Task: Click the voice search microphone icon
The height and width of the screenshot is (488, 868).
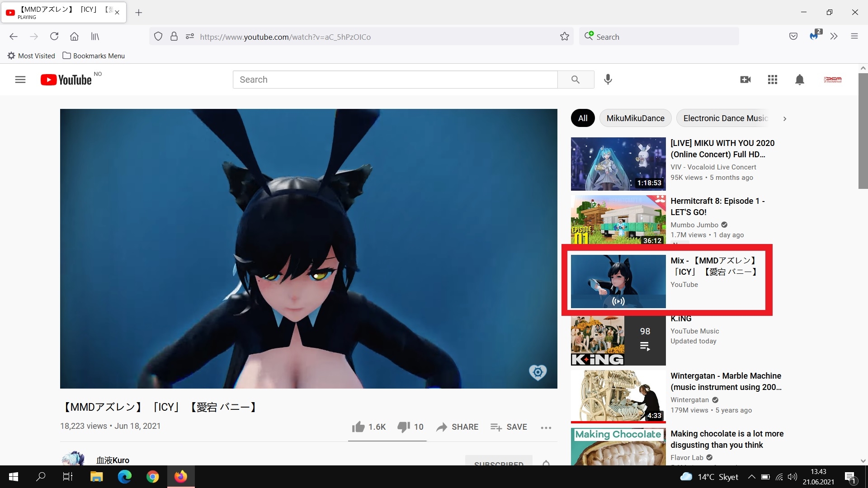Action: 608,80
